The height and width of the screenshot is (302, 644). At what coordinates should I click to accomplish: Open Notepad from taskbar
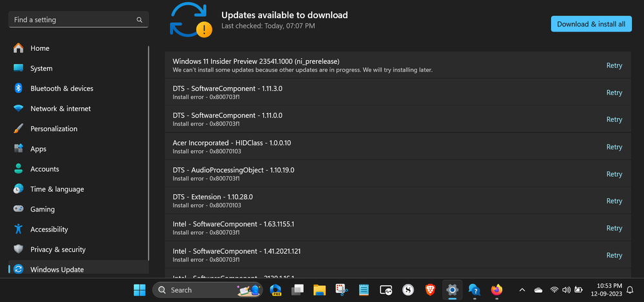pyautogui.click(x=364, y=290)
